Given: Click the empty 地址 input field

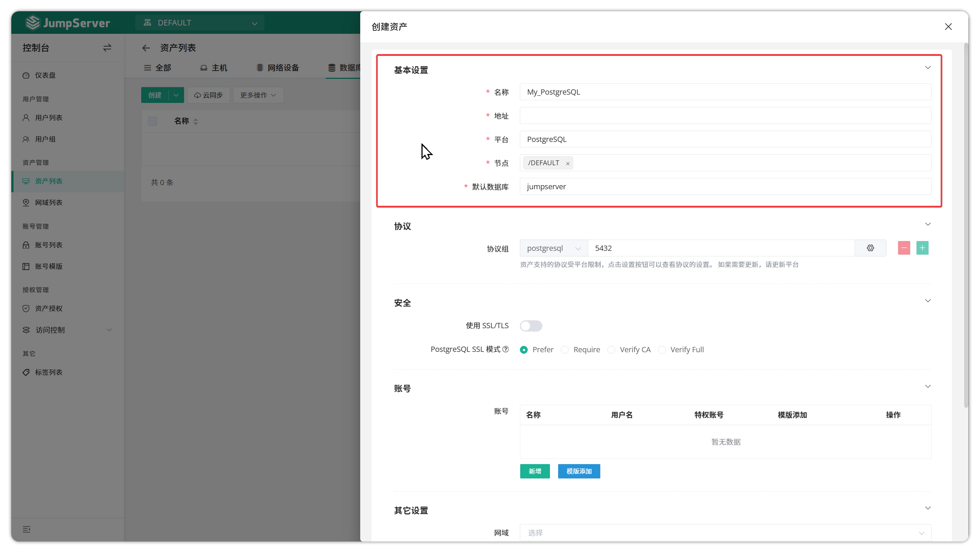Looking at the screenshot, I should (725, 116).
